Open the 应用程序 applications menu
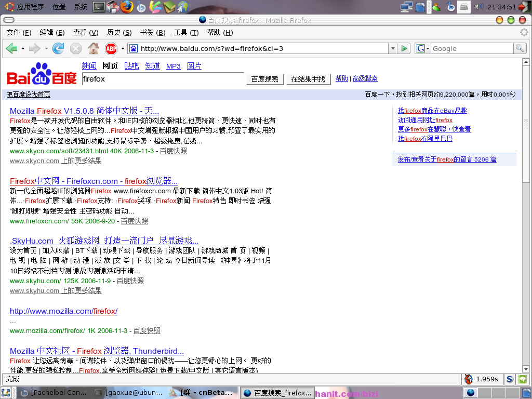Viewport: 532px width, 399px height. [30, 7]
